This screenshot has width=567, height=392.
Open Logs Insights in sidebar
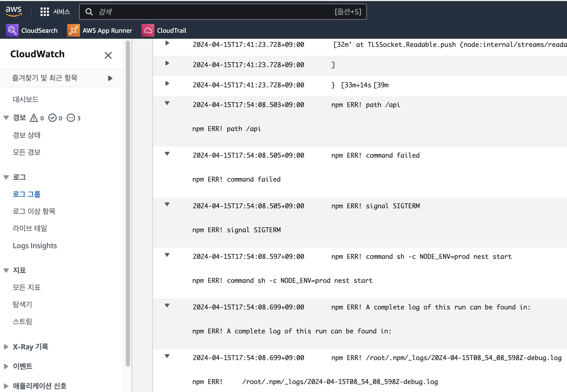35,246
